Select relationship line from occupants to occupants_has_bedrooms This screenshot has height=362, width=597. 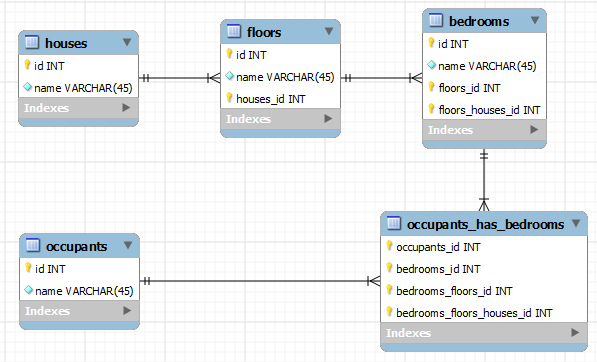point(260,281)
